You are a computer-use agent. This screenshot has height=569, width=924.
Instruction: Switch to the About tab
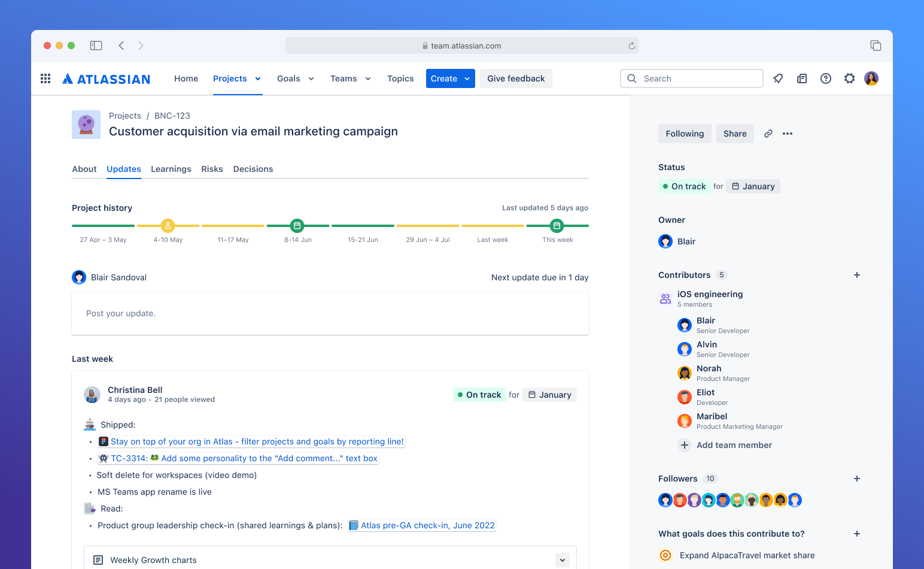coord(84,169)
